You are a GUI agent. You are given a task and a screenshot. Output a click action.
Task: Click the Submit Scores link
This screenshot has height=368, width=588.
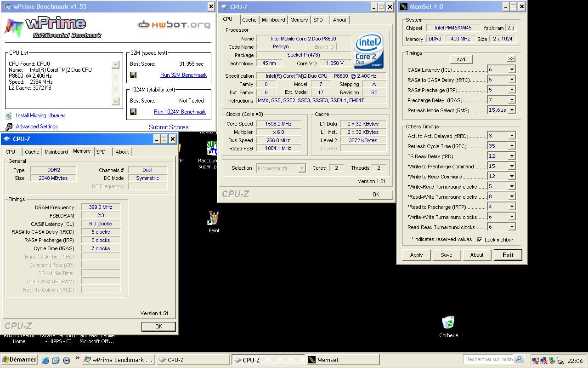pyautogui.click(x=169, y=127)
